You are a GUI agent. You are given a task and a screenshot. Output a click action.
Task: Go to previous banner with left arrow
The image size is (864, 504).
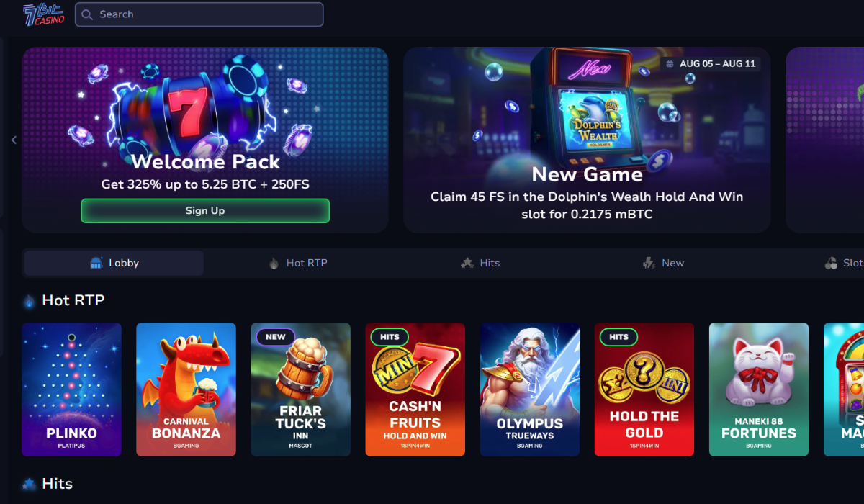(x=14, y=140)
